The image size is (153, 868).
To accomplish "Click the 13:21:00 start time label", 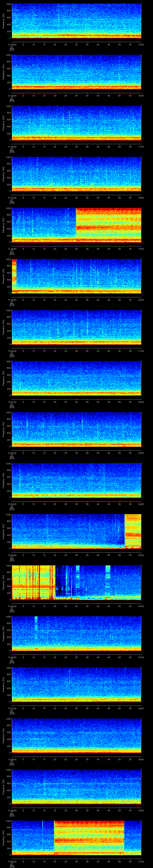I will click(x=12, y=402).
